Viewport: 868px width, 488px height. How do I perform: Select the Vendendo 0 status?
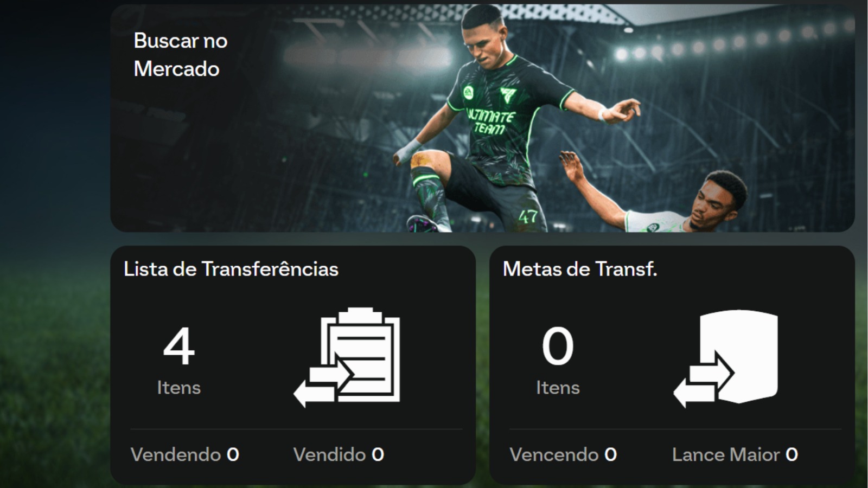pos(185,454)
